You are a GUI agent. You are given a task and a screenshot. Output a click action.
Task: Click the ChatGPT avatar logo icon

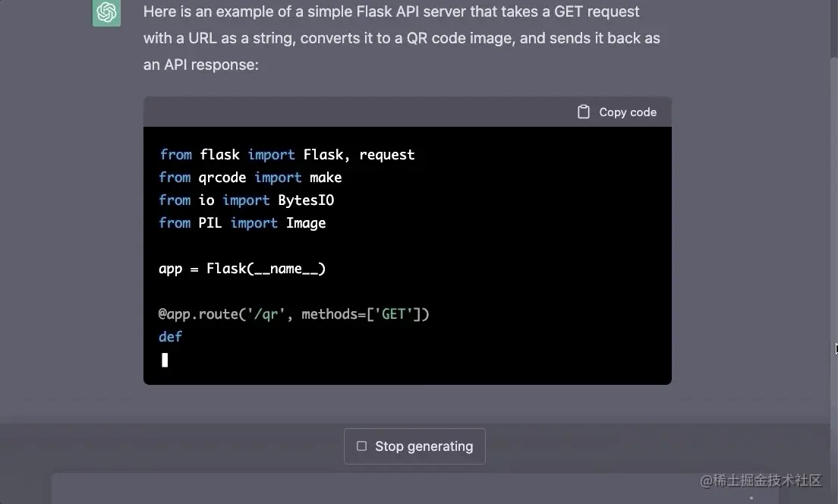(x=106, y=13)
